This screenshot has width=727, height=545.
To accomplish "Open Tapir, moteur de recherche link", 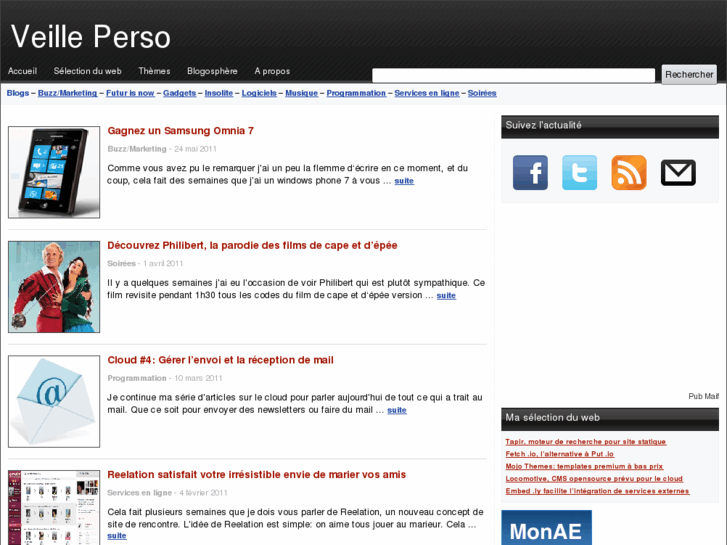I will tap(586, 442).
